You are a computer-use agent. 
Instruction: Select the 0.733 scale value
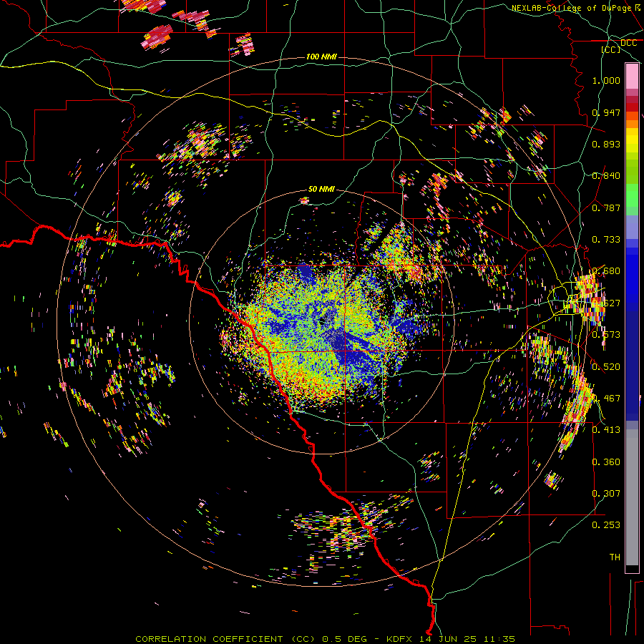[x=606, y=240]
